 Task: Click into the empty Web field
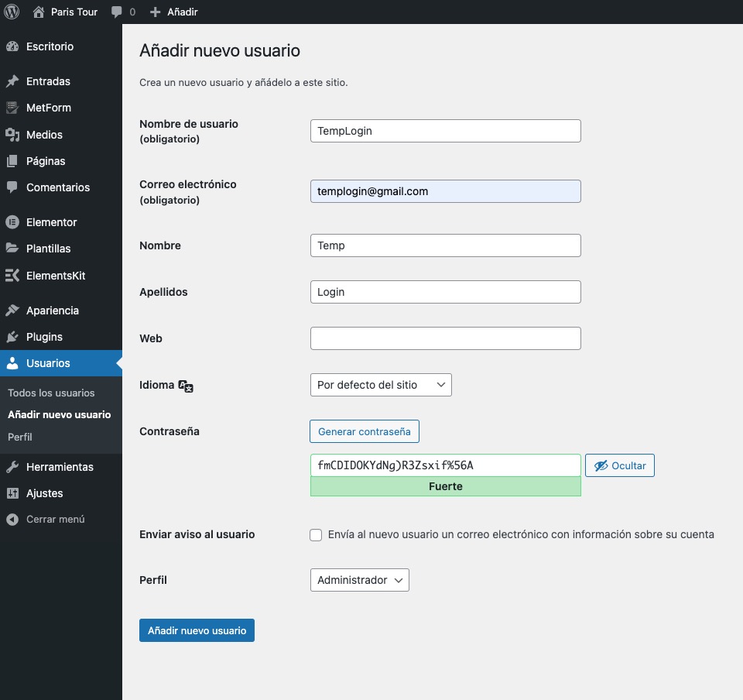pyautogui.click(x=445, y=338)
